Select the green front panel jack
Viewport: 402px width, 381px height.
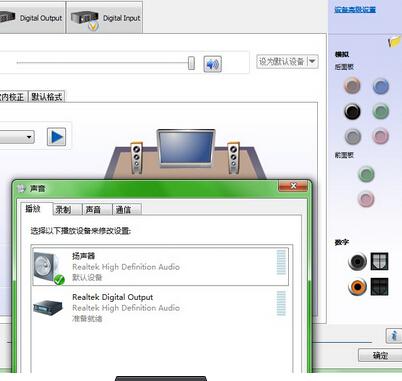click(366, 174)
